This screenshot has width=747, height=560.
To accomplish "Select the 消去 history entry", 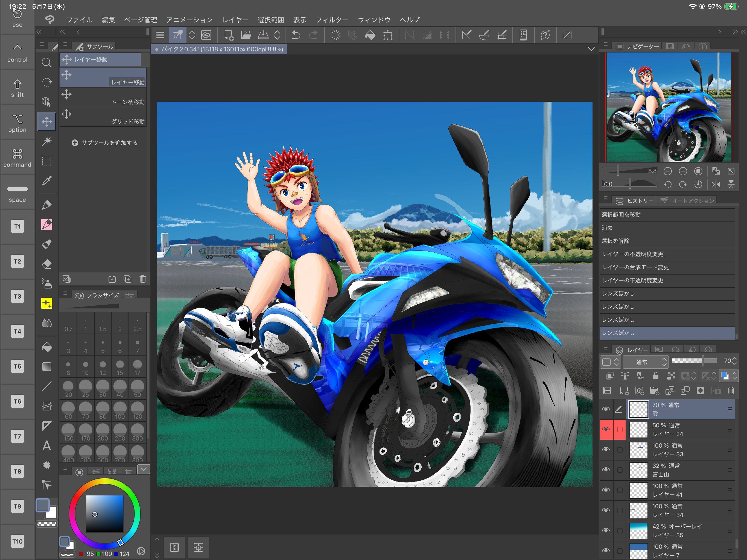I will [667, 228].
